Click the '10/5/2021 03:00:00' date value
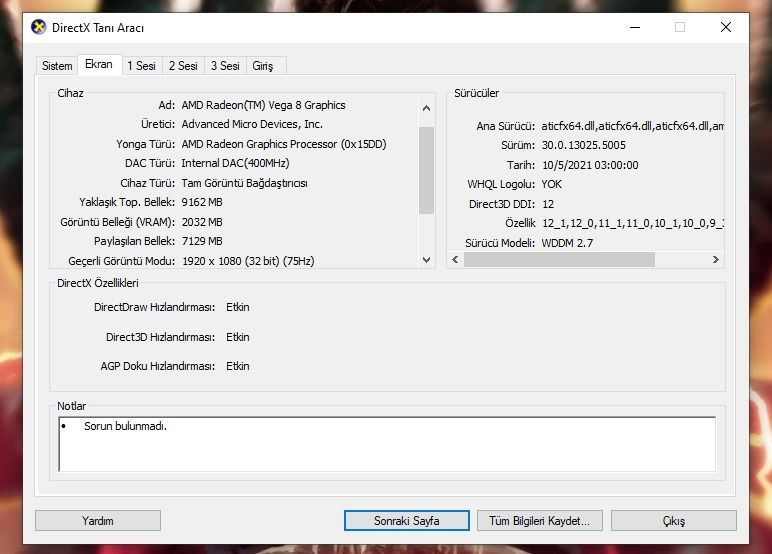This screenshot has height=554, width=772. click(590, 165)
